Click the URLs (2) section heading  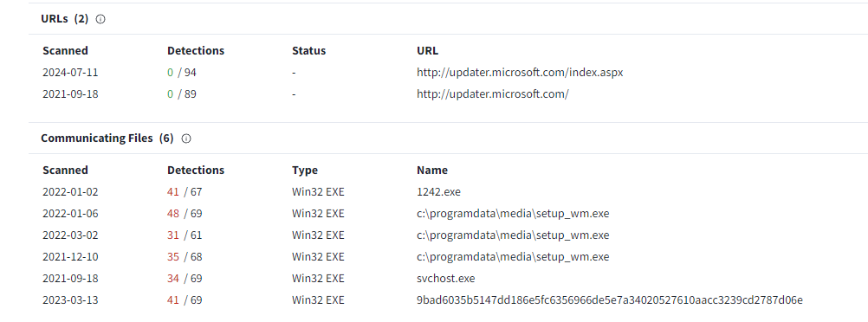(64, 19)
